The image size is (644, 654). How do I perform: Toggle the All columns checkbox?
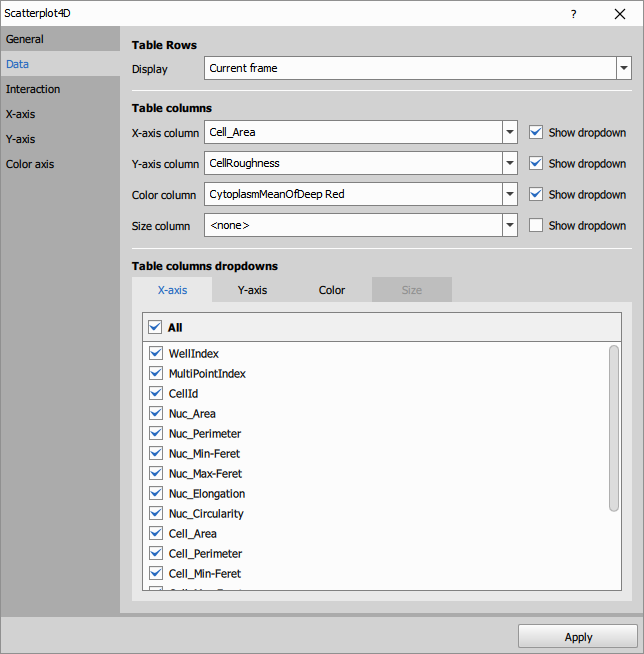pos(155,327)
